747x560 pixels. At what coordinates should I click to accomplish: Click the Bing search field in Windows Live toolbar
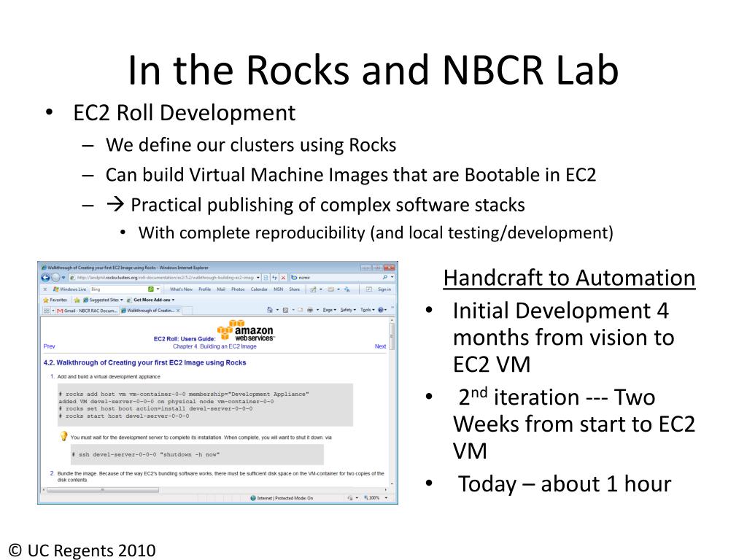pos(118,289)
